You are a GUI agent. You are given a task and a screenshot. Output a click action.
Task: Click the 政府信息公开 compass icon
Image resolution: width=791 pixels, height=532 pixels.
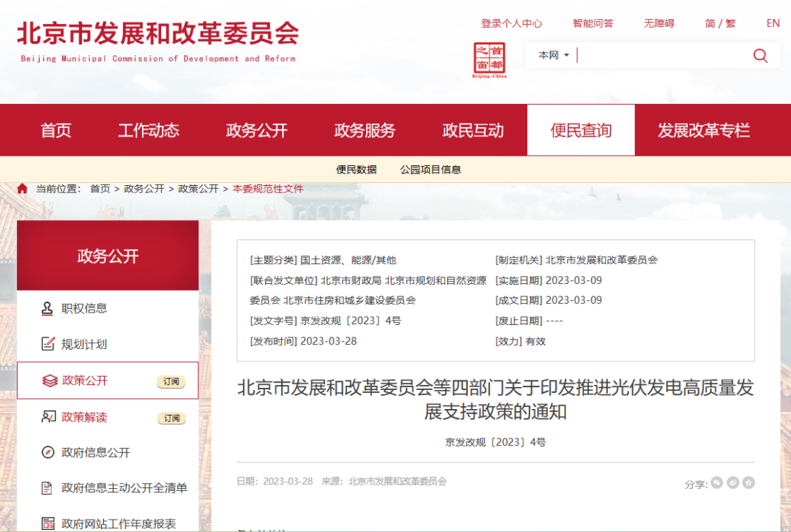pos(48,452)
